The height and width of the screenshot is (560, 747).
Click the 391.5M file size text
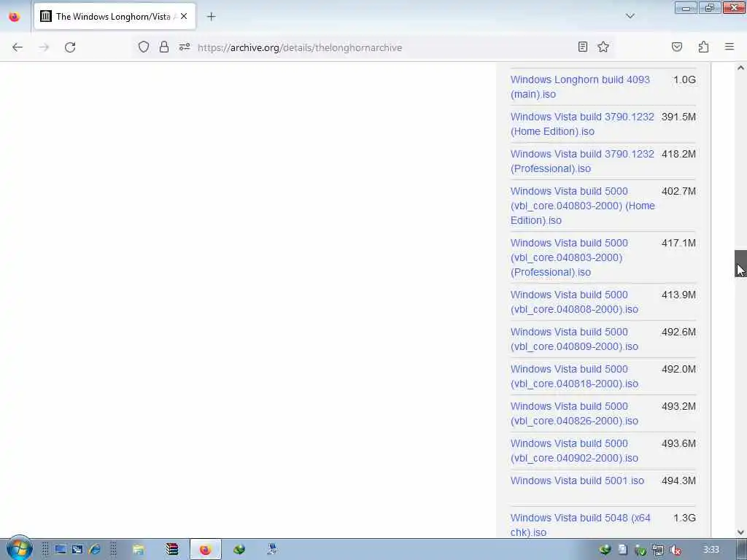click(x=678, y=117)
